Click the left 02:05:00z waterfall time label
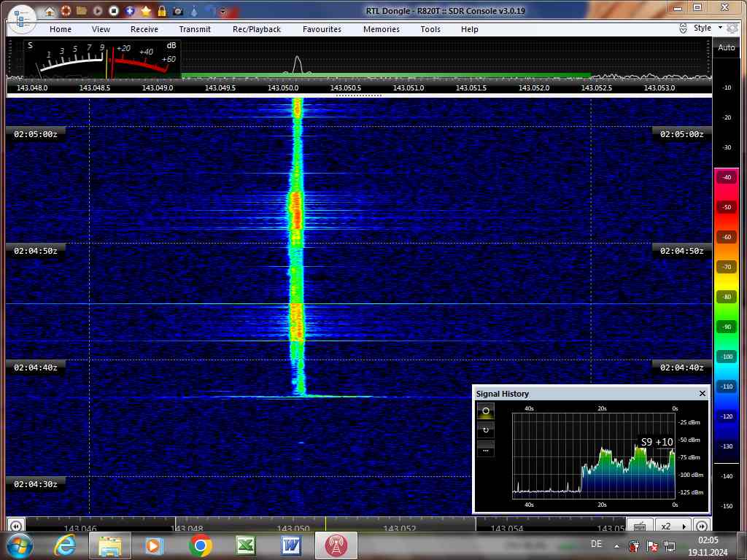This screenshot has height=560, width=747. pos(36,134)
